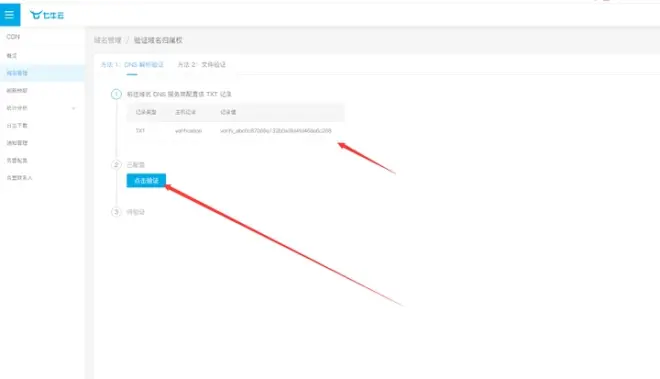
Task: Select the TXT record type cell
Action: click(140, 131)
